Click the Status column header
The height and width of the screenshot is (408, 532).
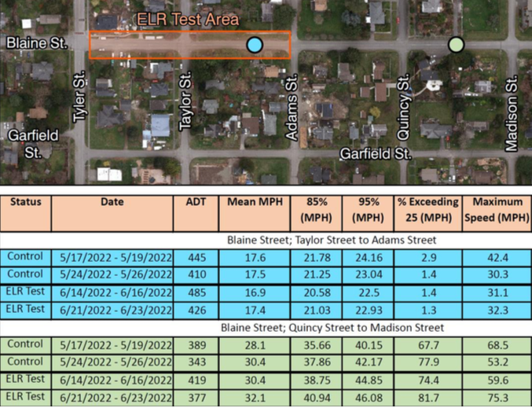(26, 202)
